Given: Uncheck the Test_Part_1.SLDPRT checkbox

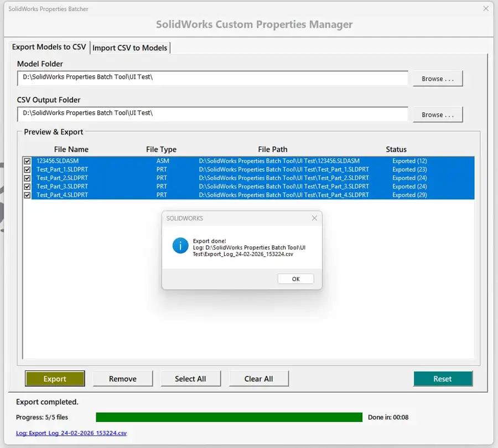Looking at the screenshot, I should pyautogui.click(x=27, y=169).
